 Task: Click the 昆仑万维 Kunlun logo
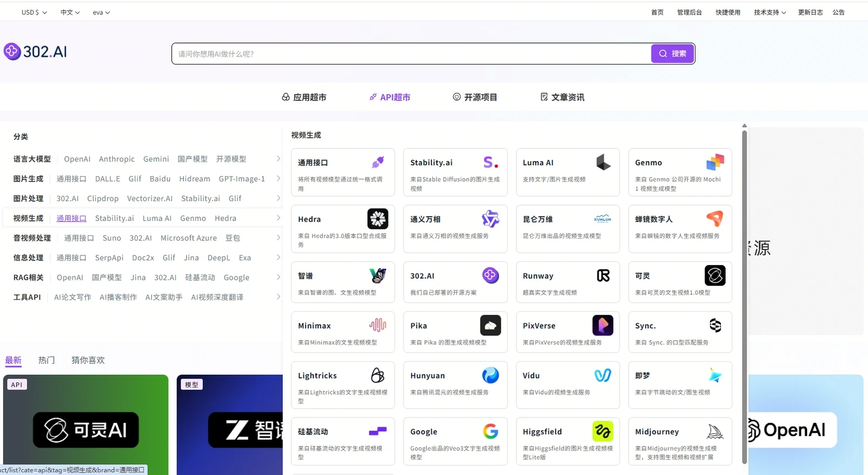tap(603, 219)
